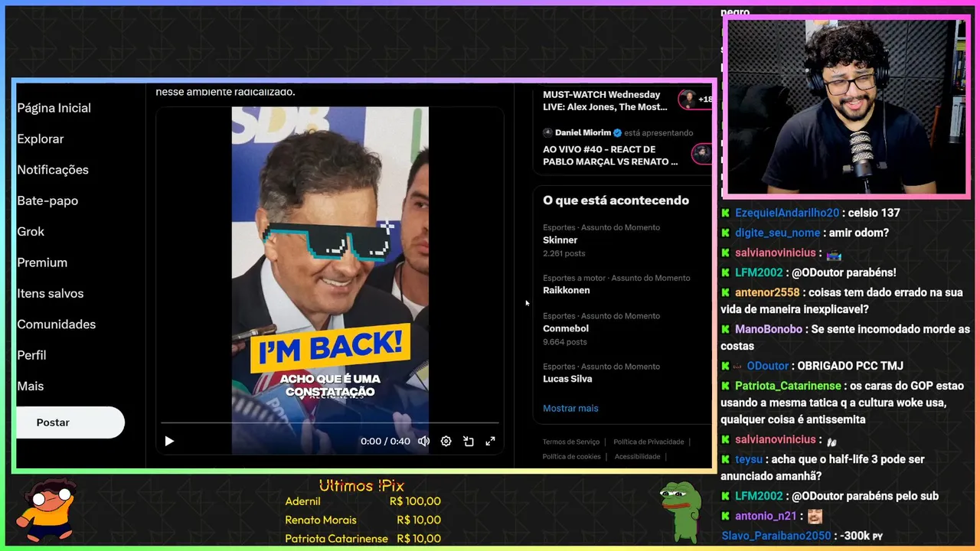Click the Pepe frog overlay image
The width and height of the screenshot is (980, 551).
tap(681, 511)
